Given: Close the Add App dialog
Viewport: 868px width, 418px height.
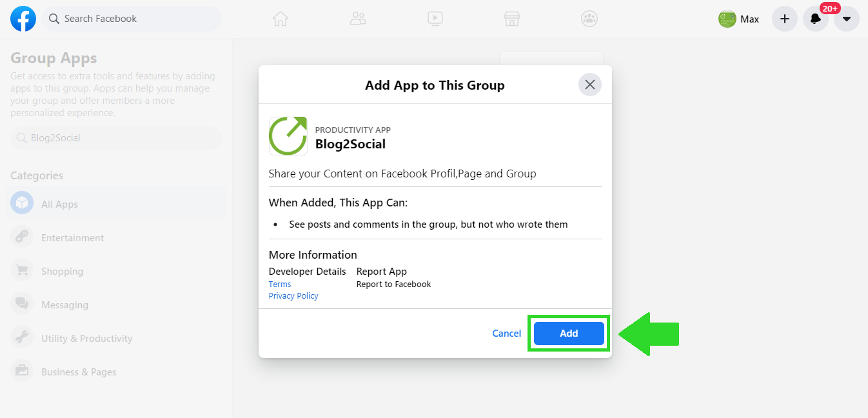Looking at the screenshot, I should click(589, 85).
